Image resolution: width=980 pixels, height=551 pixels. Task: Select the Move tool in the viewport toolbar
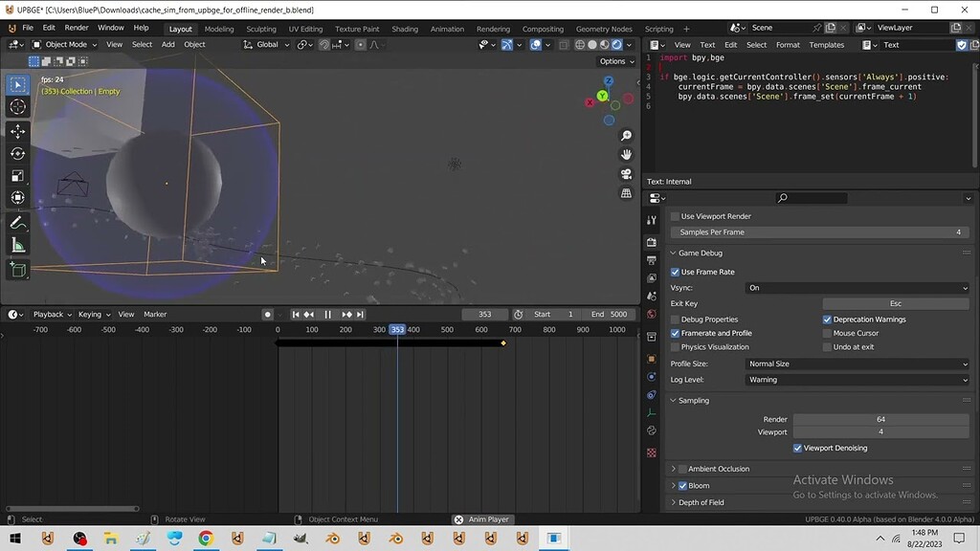[x=17, y=132]
